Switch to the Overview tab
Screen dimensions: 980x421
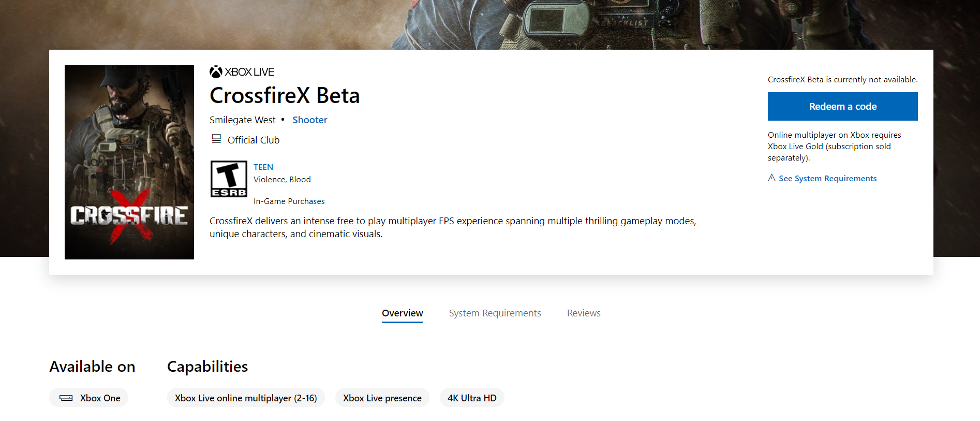point(402,313)
